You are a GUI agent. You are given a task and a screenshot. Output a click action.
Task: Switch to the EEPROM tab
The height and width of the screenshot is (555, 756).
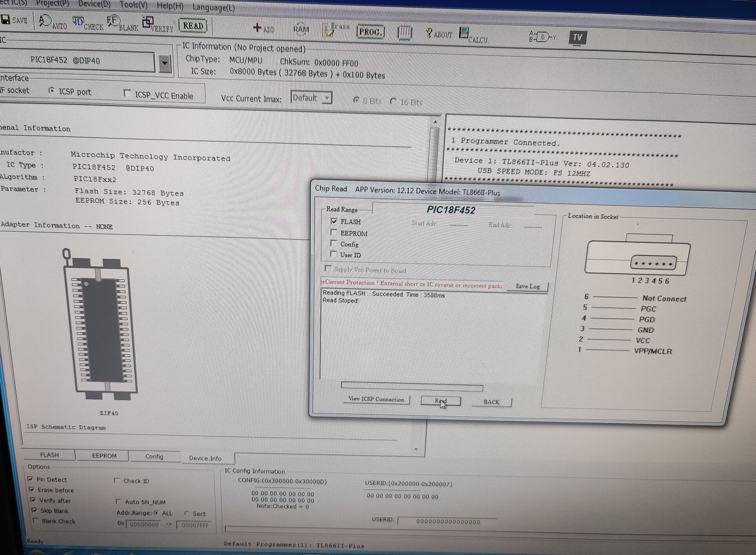[x=104, y=455]
